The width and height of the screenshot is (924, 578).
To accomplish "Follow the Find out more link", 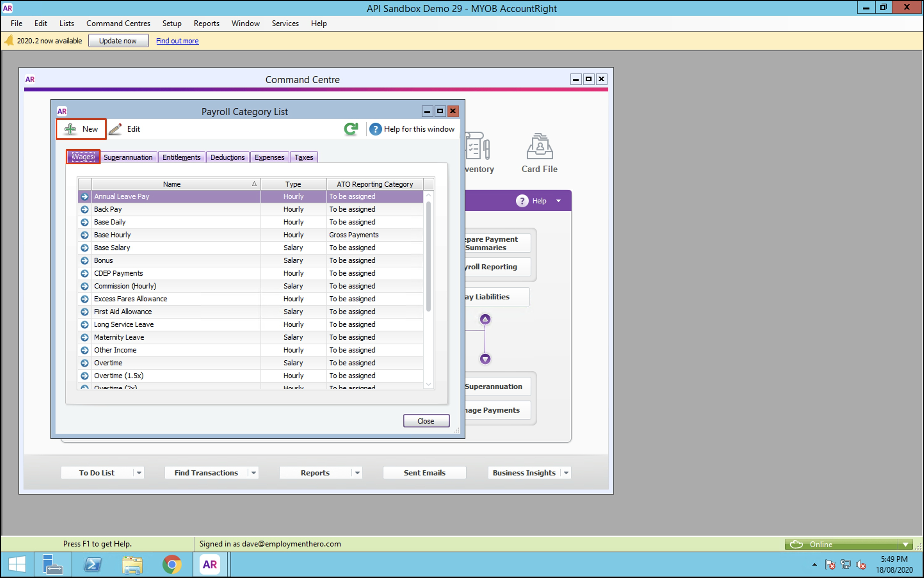I will click(177, 41).
